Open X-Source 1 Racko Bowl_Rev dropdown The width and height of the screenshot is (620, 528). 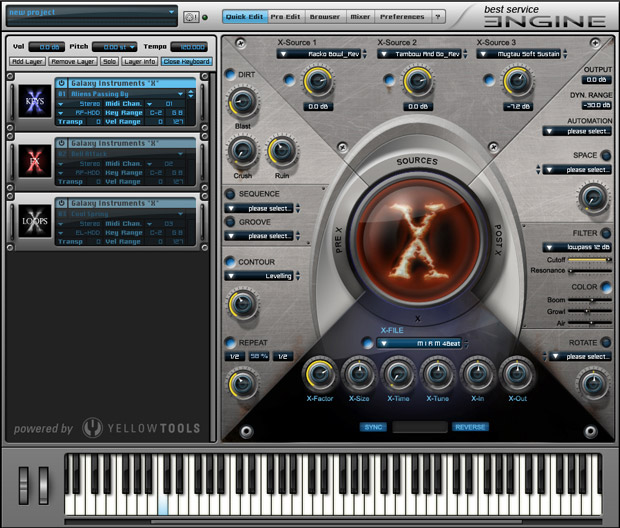319,54
